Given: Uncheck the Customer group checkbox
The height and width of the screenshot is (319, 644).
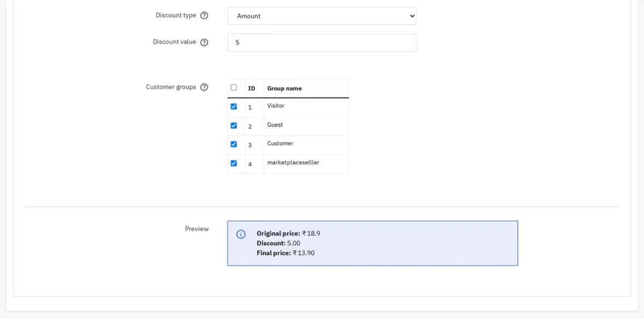Looking at the screenshot, I should tap(233, 144).
